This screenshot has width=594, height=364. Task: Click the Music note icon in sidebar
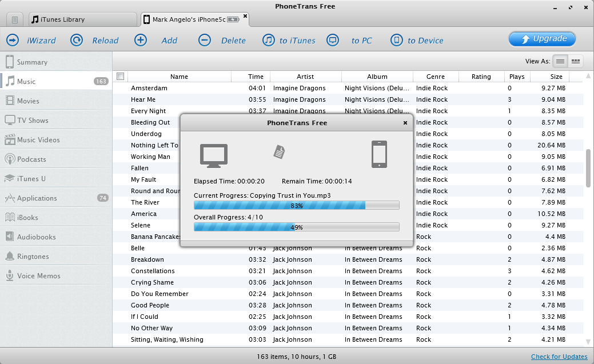[10, 81]
